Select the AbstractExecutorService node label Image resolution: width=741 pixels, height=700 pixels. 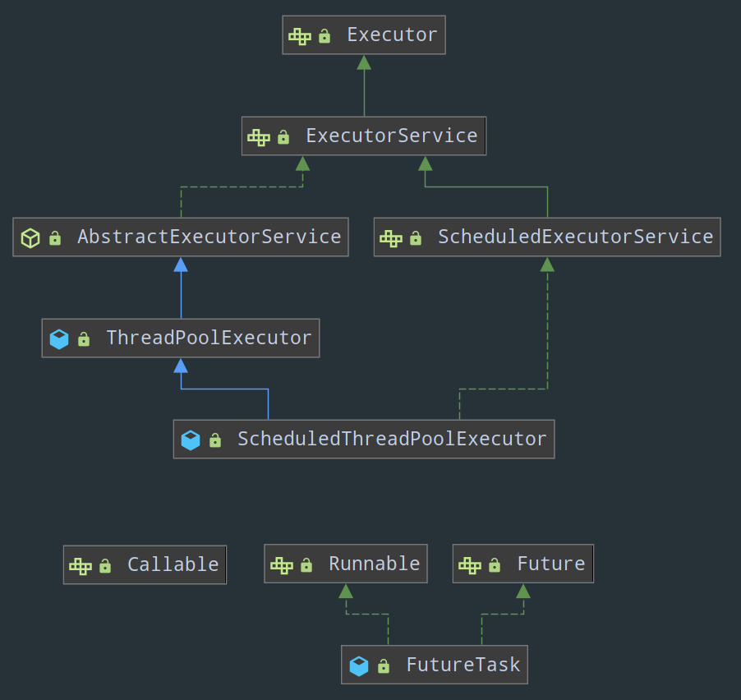(x=209, y=237)
